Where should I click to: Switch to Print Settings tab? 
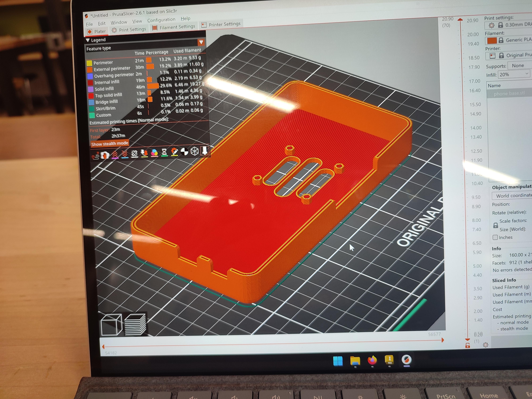(129, 30)
